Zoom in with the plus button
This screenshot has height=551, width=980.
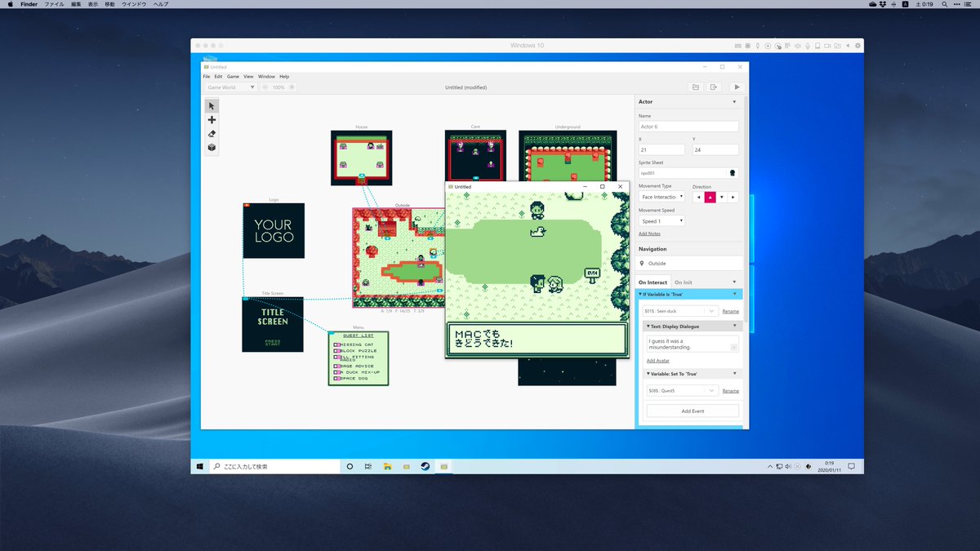(292, 87)
